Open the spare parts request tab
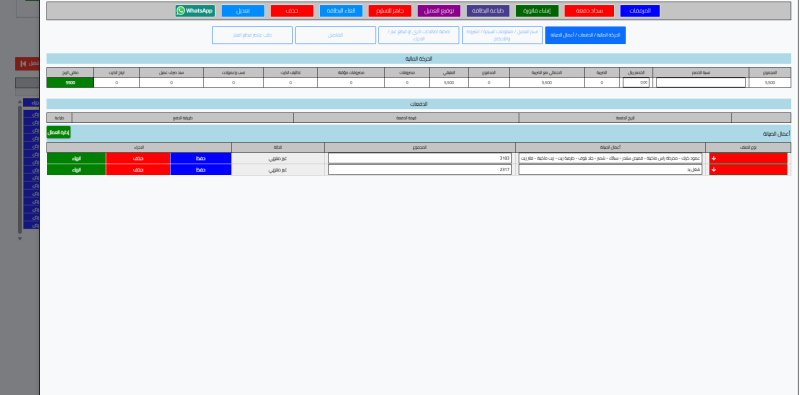The width and height of the screenshot is (800, 395). [253, 35]
